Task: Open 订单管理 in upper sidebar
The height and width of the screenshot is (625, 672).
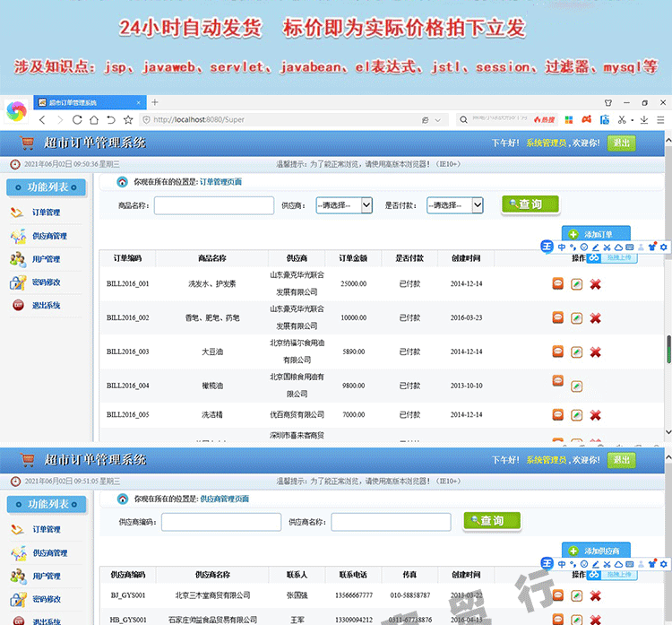Action: tap(46, 213)
